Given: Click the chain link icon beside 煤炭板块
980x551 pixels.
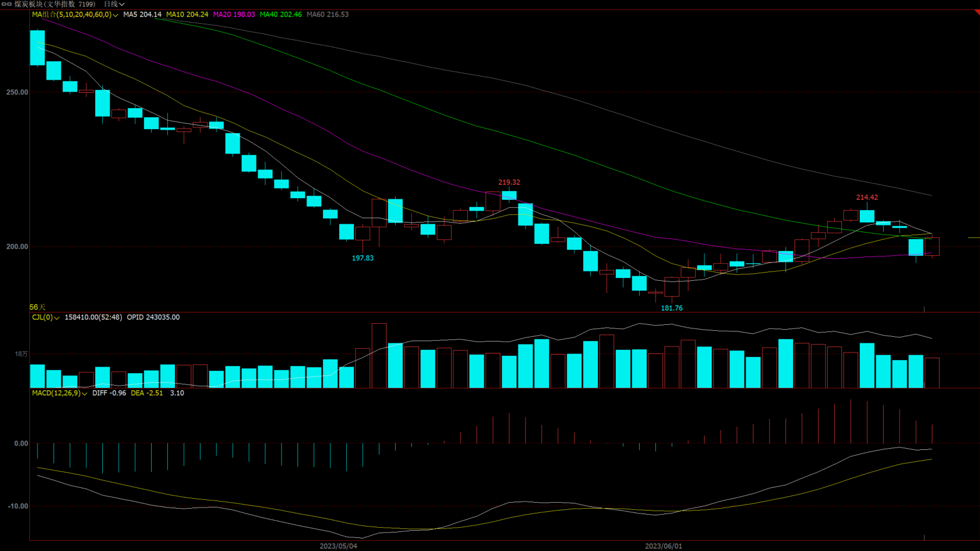Looking at the screenshot, I should (x=7, y=4).
